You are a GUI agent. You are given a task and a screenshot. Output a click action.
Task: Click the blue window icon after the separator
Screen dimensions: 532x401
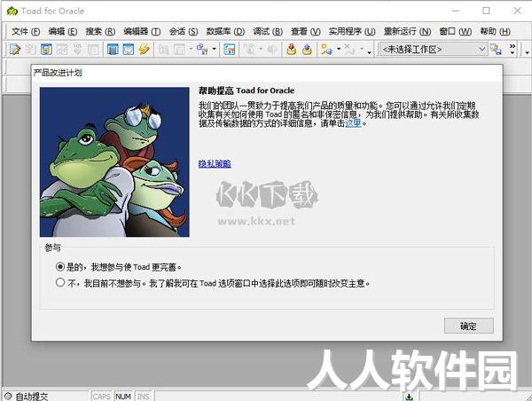tap(230, 50)
